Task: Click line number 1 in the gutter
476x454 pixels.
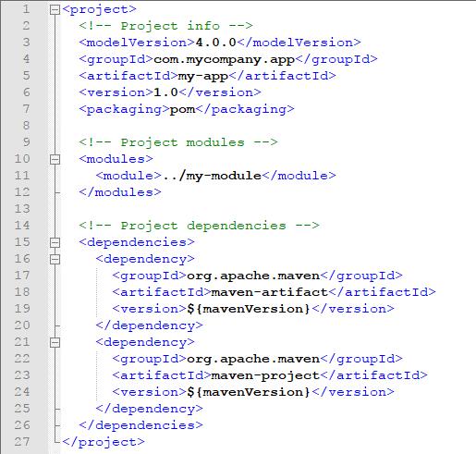Action: (27, 9)
